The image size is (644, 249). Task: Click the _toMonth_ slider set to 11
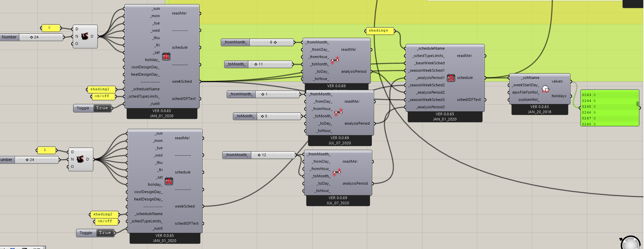point(258,64)
